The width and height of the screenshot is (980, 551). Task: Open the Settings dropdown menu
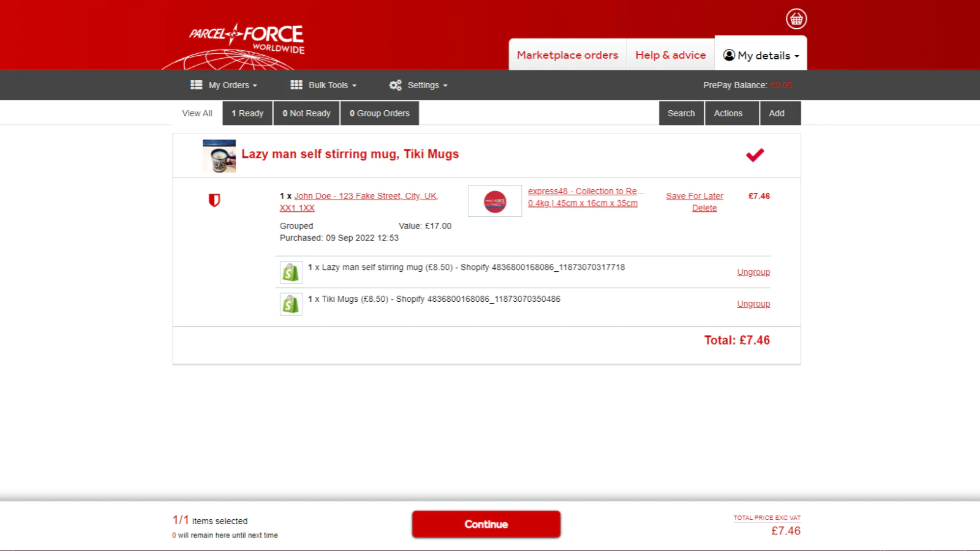click(418, 85)
